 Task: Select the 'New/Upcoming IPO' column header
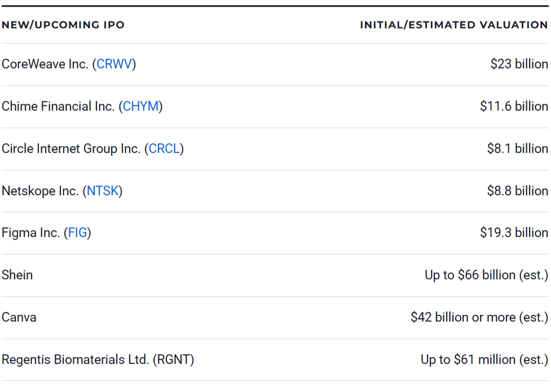tap(63, 25)
